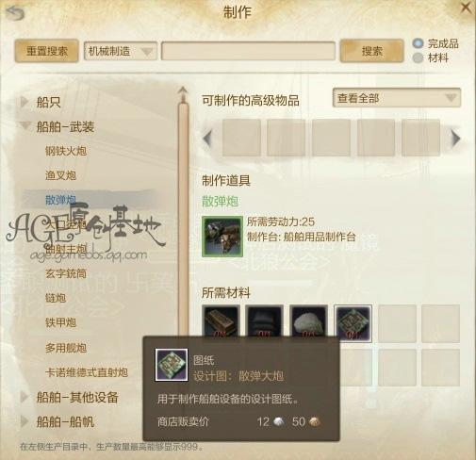Select 钢铁火炮 in the recipe list

[66, 151]
